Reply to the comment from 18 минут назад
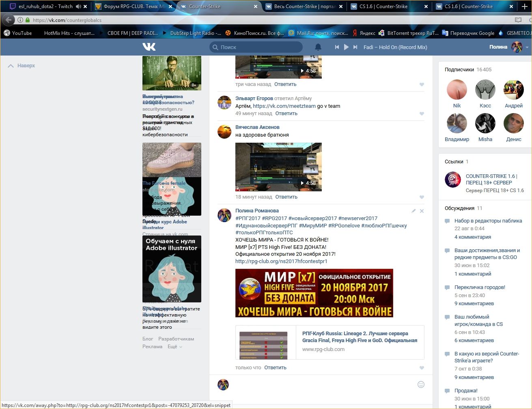Image resolution: width=532 pixels, height=409 pixels. [286, 197]
